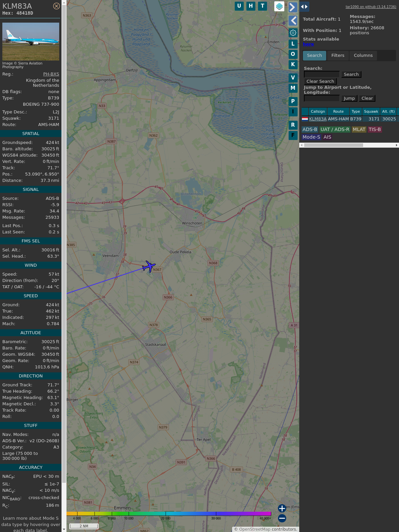Click the 2 NM map scale indicator
The height and width of the screenshot is (532, 399).
pyautogui.click(x=84, y=526)
